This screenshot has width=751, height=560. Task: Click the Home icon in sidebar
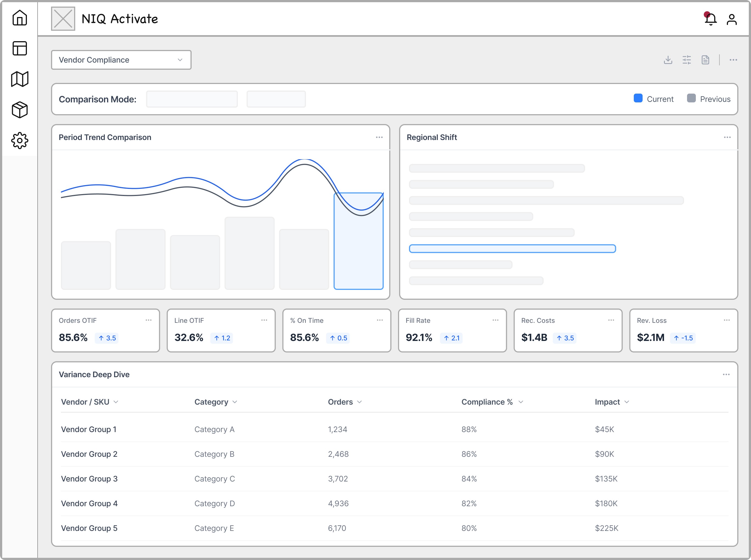[20, 18]
